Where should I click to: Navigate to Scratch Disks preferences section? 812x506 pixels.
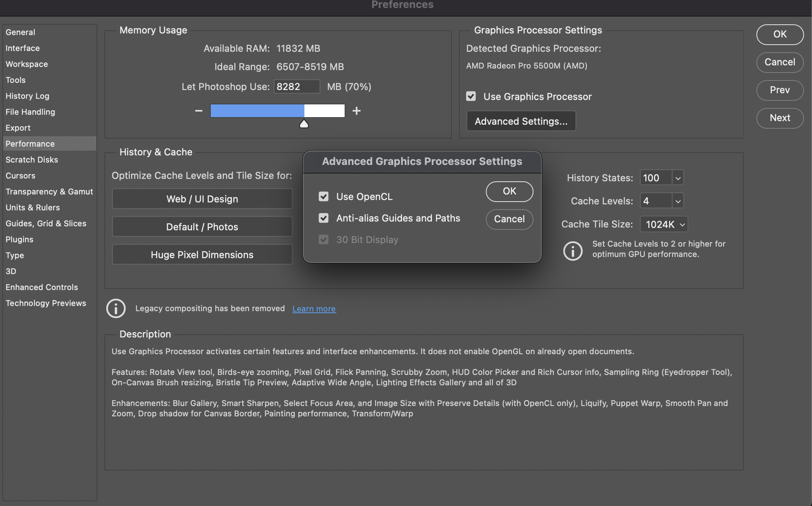[x=31, y=159]
